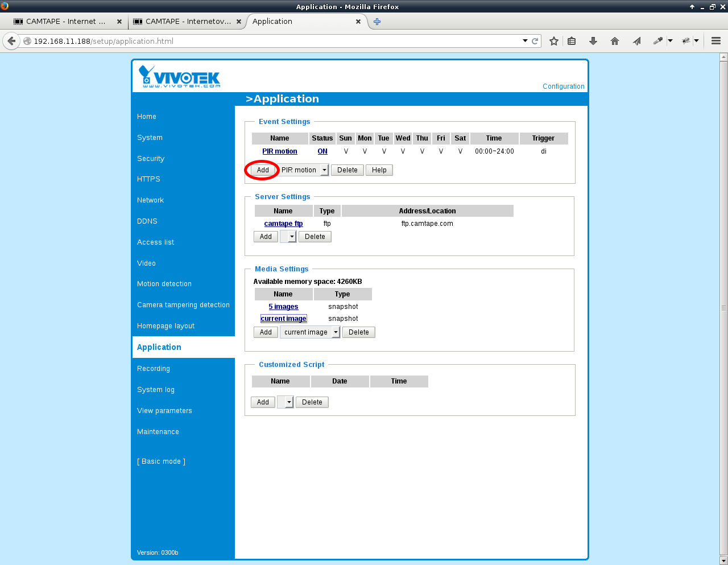Image resolution: width=728 pixels, height=565 pixels.
Task: Open the Server Settings empty dropdown
Action: click(288, 237)
